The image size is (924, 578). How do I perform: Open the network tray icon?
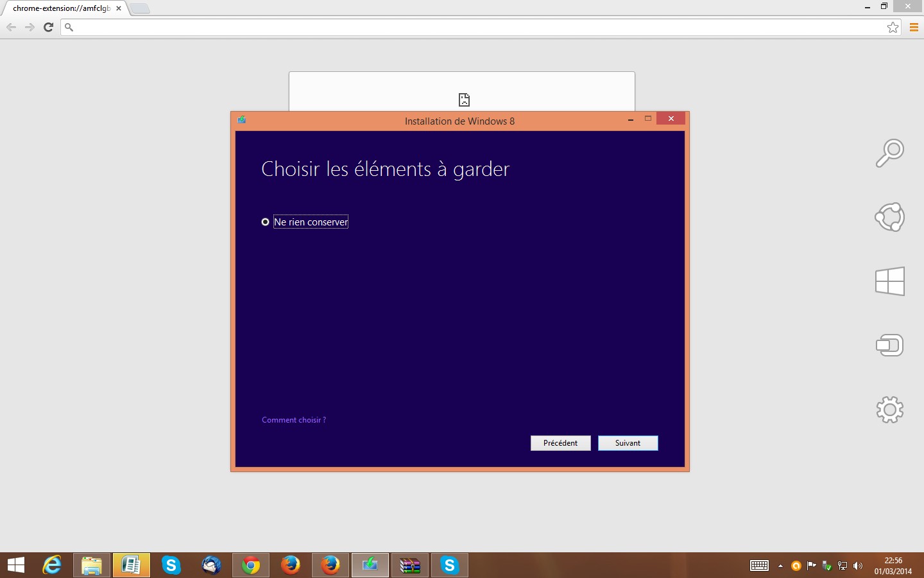click(843, 566)
